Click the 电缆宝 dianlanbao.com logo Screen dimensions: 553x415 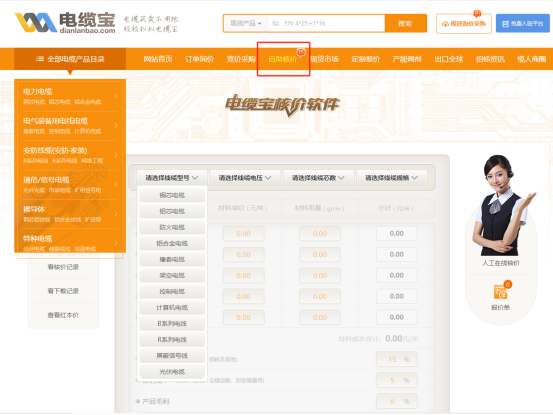click(65, 23)
